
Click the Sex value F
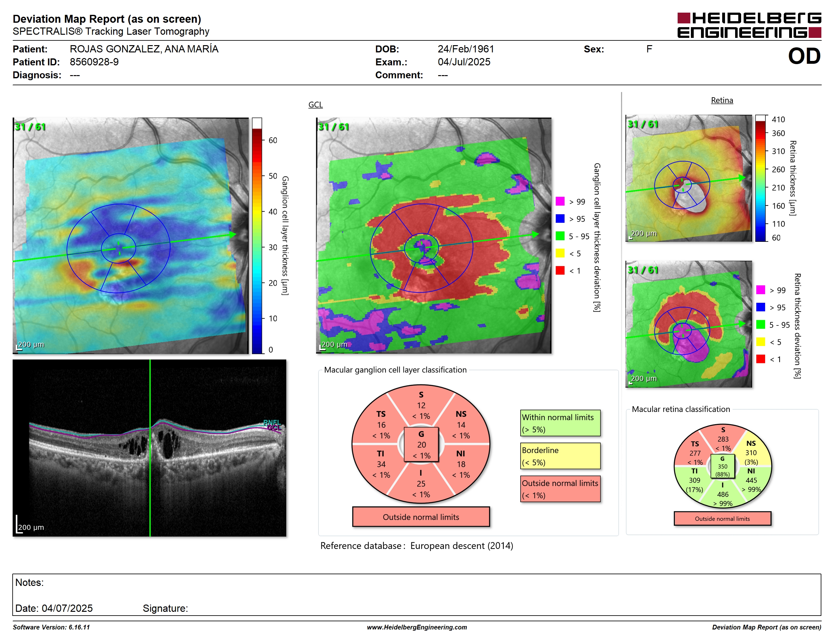tap(649, 49)
